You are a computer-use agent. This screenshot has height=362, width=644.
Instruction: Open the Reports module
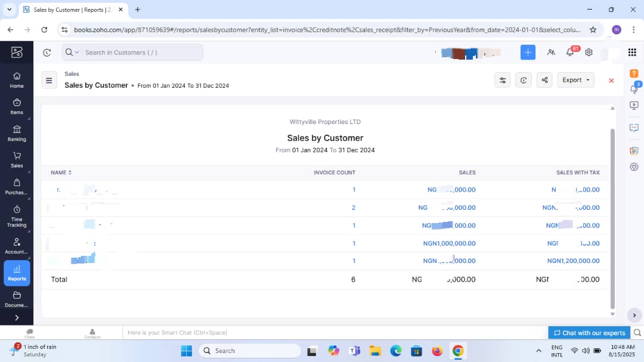click(x=17, y=273)
